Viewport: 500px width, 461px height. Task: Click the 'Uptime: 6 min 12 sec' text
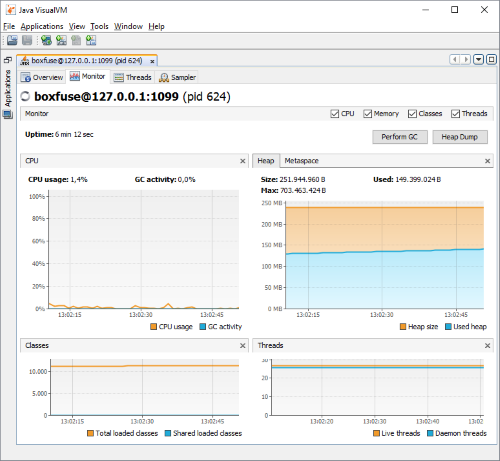tap(59, 134)
